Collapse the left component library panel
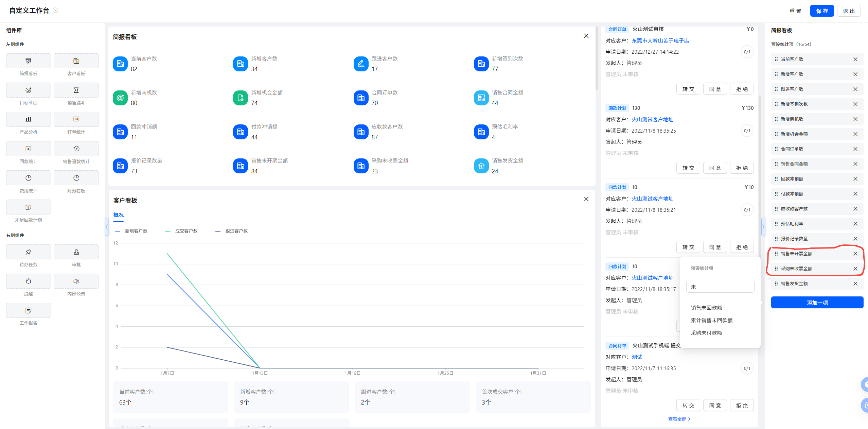 click(106, 227)
